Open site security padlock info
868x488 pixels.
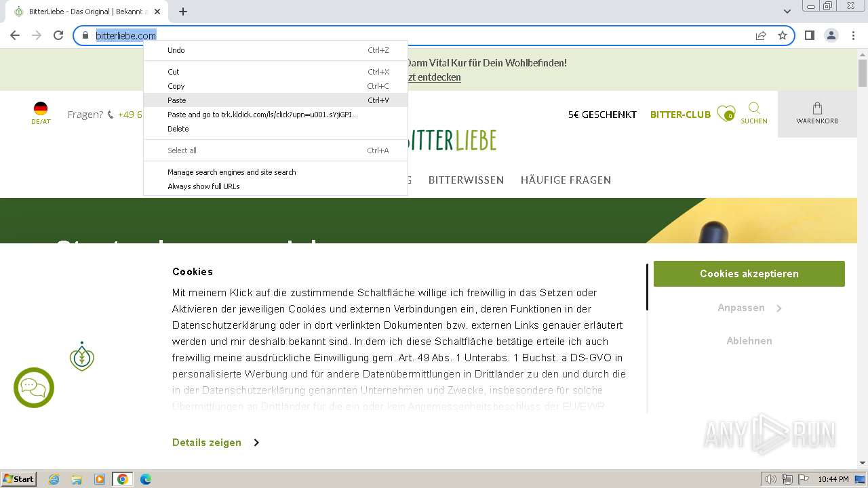pyautogui.click(x=85, y=35)
